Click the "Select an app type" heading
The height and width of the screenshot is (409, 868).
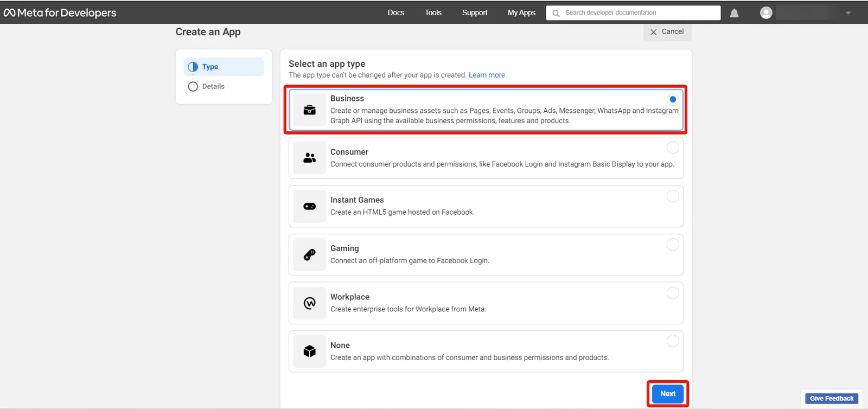pyautogui.click(x=327, y=64)
